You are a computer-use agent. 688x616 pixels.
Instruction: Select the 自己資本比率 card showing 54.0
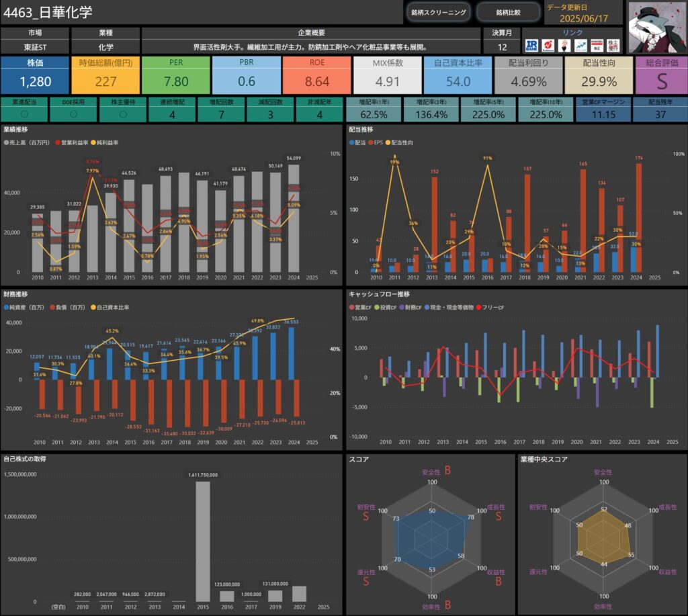458,75
